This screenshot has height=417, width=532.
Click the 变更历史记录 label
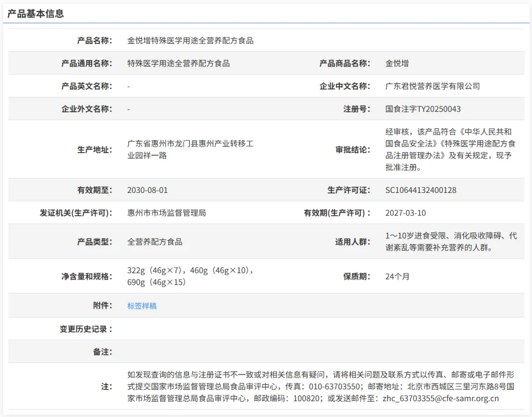pos(86,329)
